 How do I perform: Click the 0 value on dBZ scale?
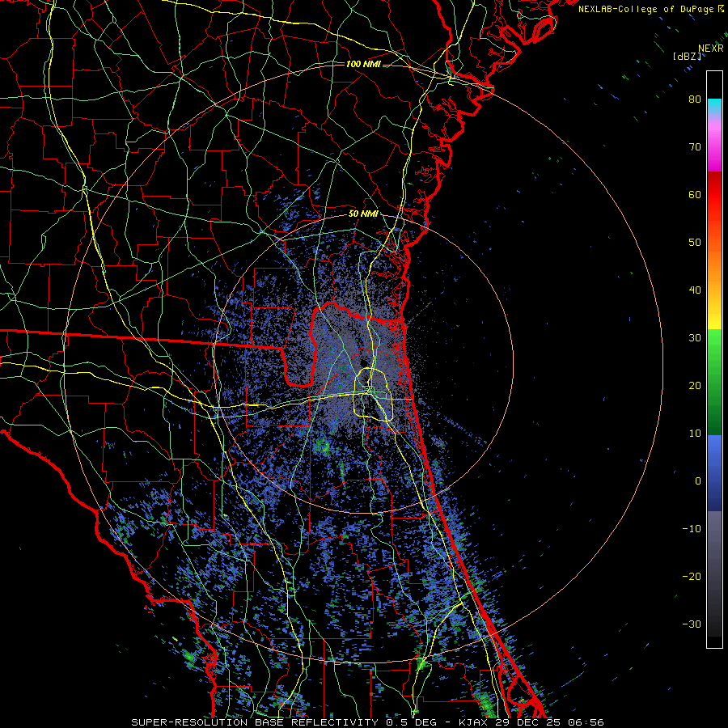coord(698,481)
